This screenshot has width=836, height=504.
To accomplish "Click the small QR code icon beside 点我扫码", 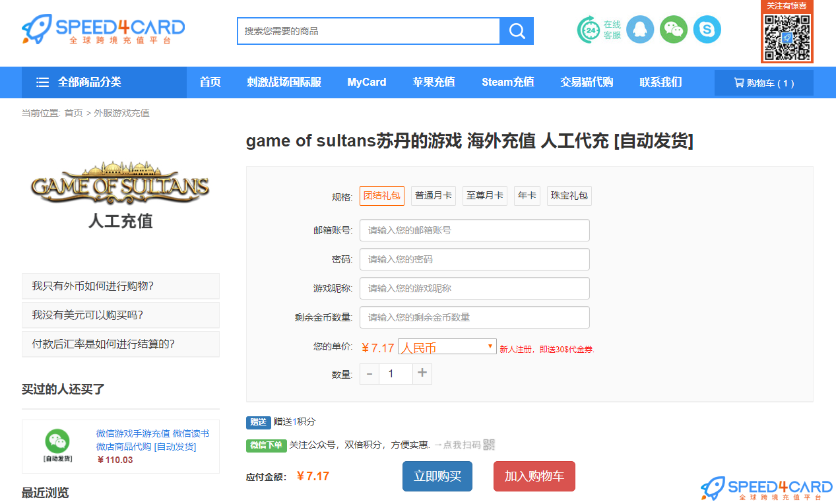I will pos(489,445).
